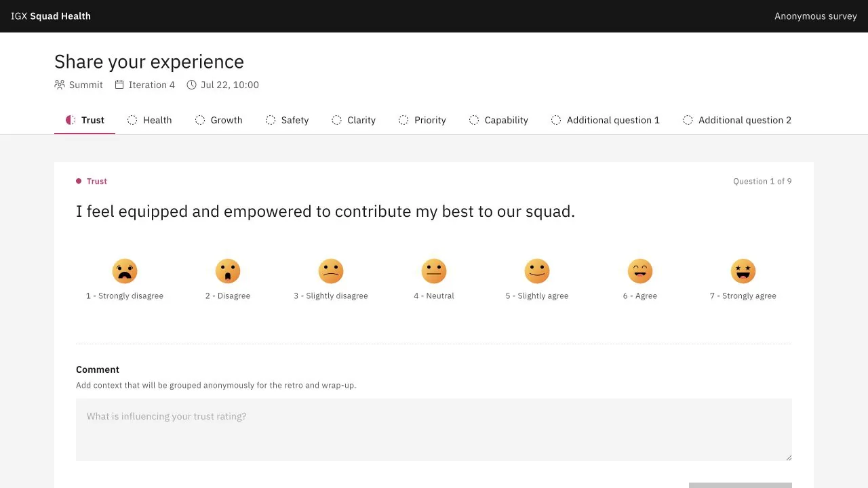The image size is (868, 488).
Task: Pick the Slightly disagree frowning emoji
Action: [331, 271]
